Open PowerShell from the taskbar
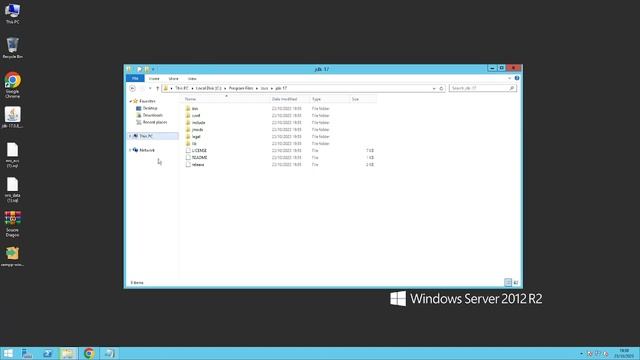This screenshot has width=640, height=360. [47, 353]
